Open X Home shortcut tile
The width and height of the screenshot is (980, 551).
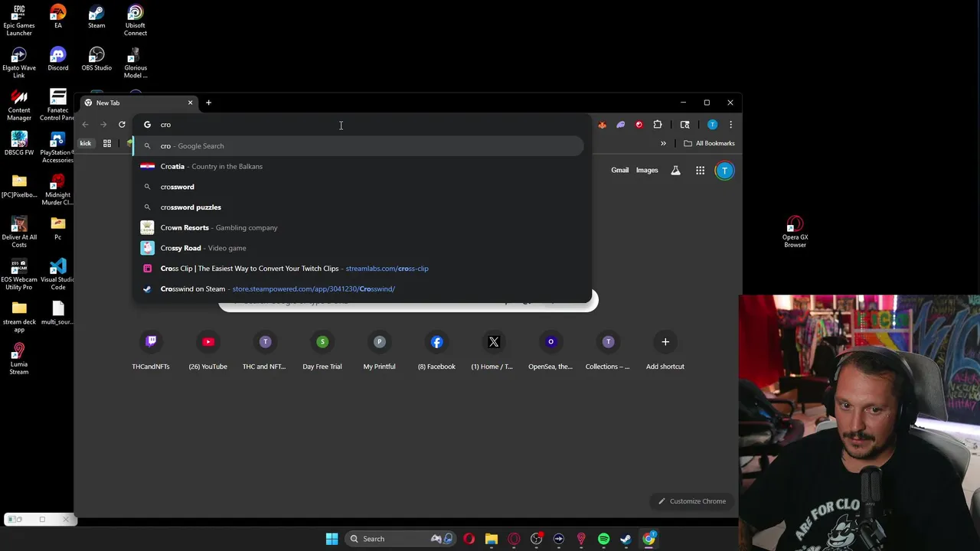tap(494, 351)
